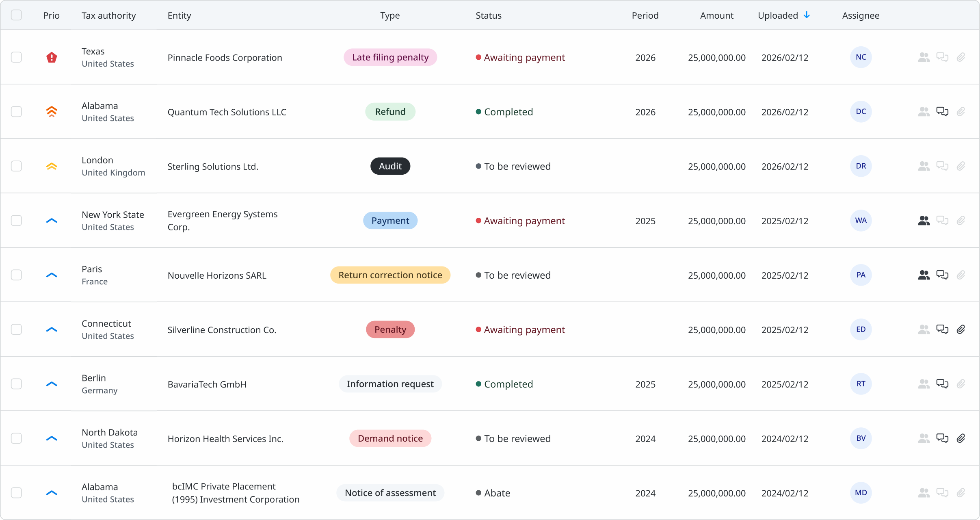Click the critical priority icon for Texas
This screenshot has width=980, height=520.
[52, 57]
